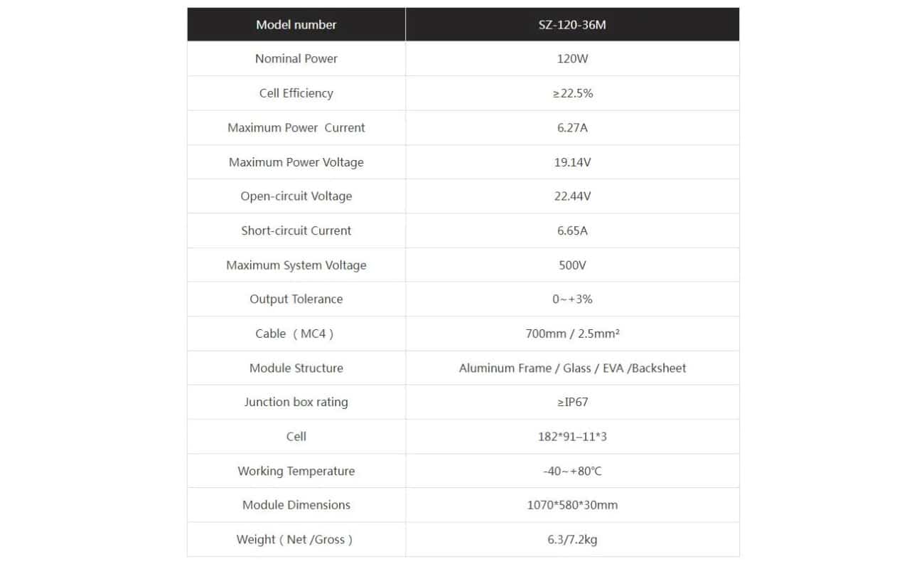
Task: Click the Open-circuit Voltage label
Action: pos(296,196)
